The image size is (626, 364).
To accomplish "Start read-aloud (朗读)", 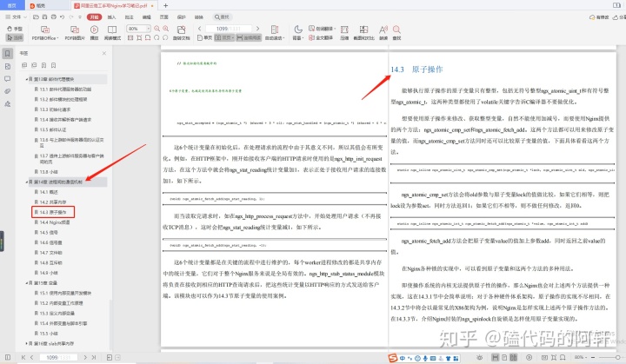I will (383, 33).
